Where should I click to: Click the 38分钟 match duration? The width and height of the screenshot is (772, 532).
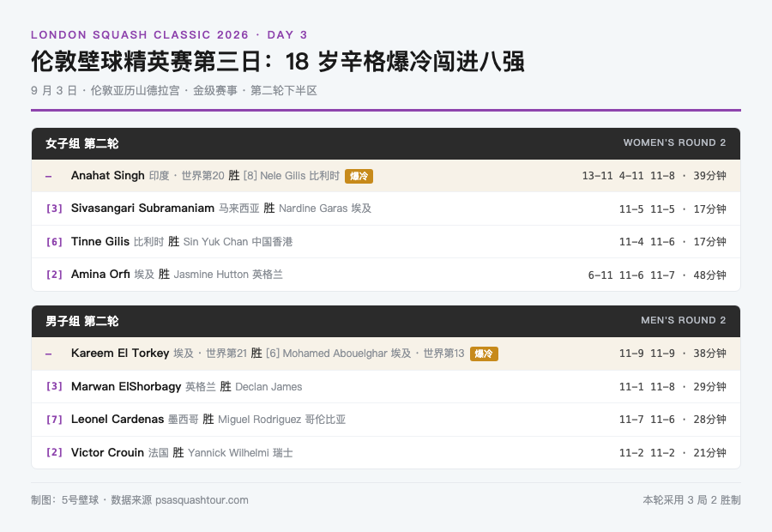click(x=709, y=354)
